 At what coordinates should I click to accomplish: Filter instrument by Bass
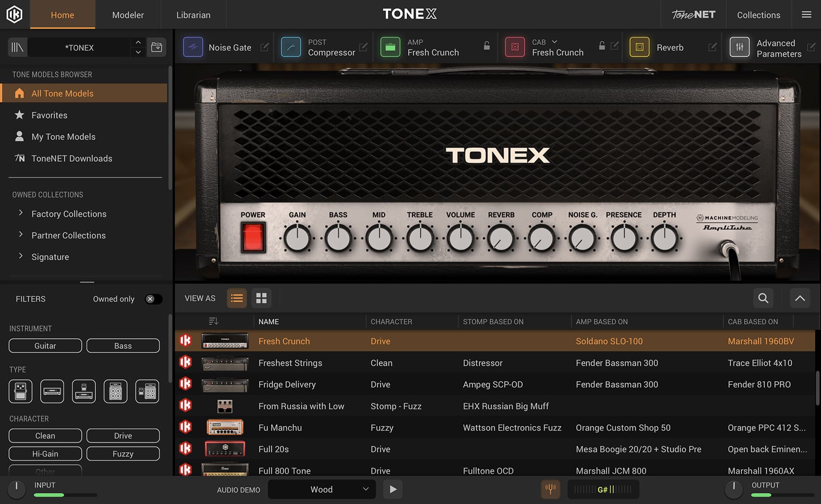tap(123, 346)
